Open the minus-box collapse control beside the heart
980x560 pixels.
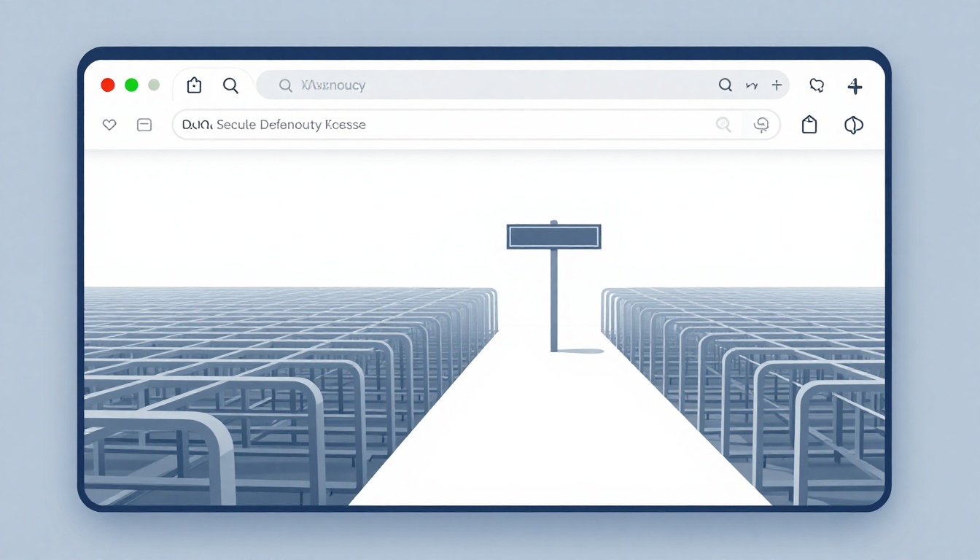pos(144,125)
